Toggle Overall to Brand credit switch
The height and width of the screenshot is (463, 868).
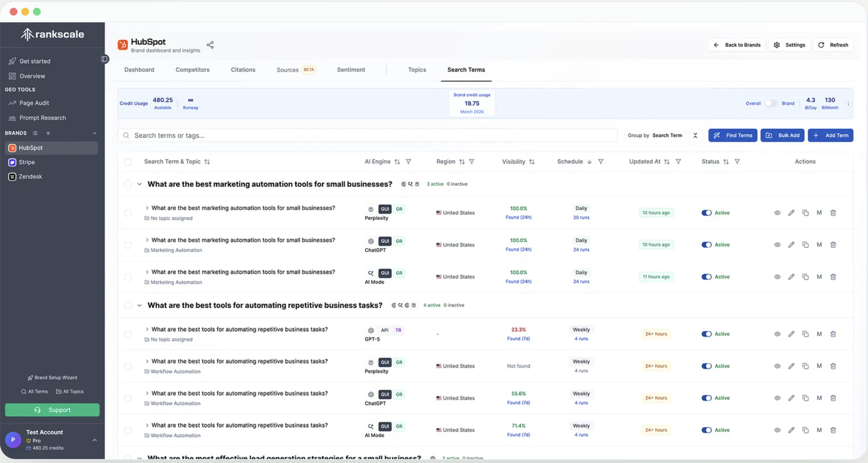coord(771,103)
